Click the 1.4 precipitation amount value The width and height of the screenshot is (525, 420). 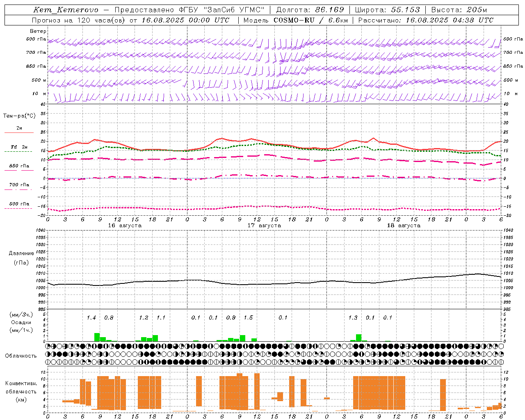pyautogui.click(x=91, y=317)
